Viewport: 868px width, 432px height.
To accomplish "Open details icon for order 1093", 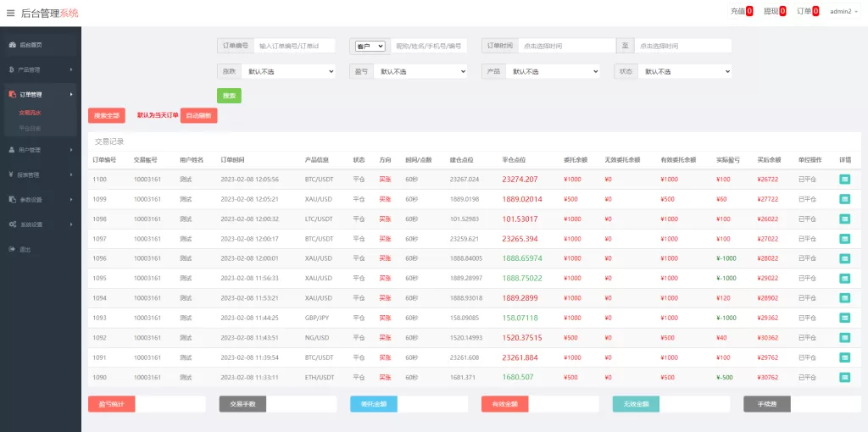I will click(x=845, y=318).
